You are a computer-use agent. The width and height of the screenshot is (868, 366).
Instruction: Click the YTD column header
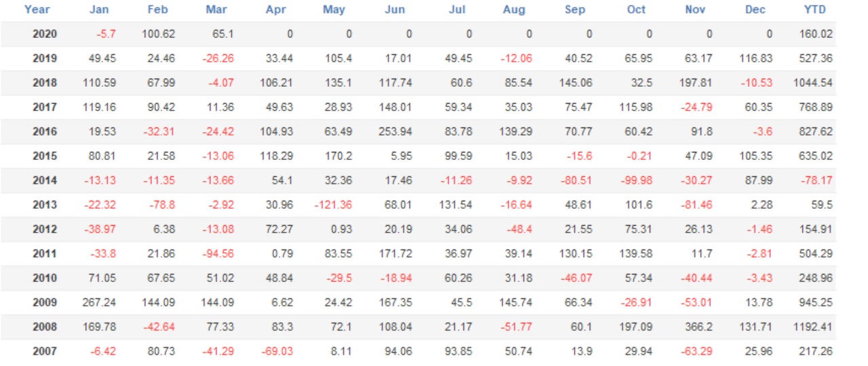(814, 9)
